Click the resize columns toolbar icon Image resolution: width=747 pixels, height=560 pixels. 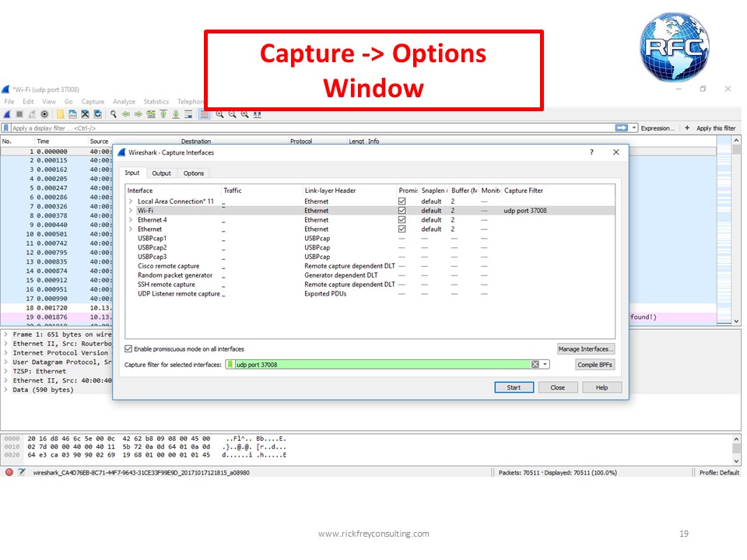(258, 114)
